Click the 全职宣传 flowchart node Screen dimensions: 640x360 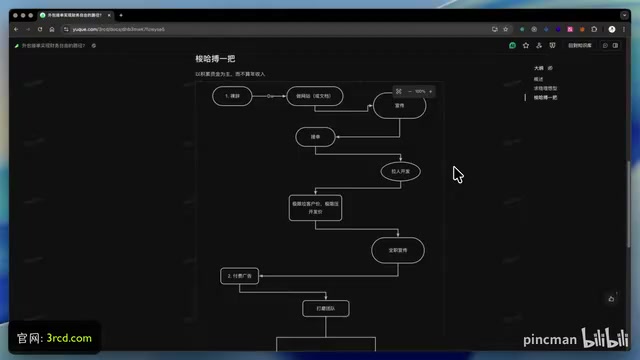pos(398,250)
